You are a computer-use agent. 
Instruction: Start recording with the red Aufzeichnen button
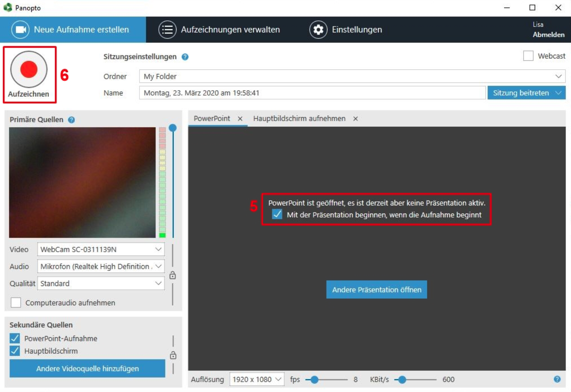coord(29,70)
